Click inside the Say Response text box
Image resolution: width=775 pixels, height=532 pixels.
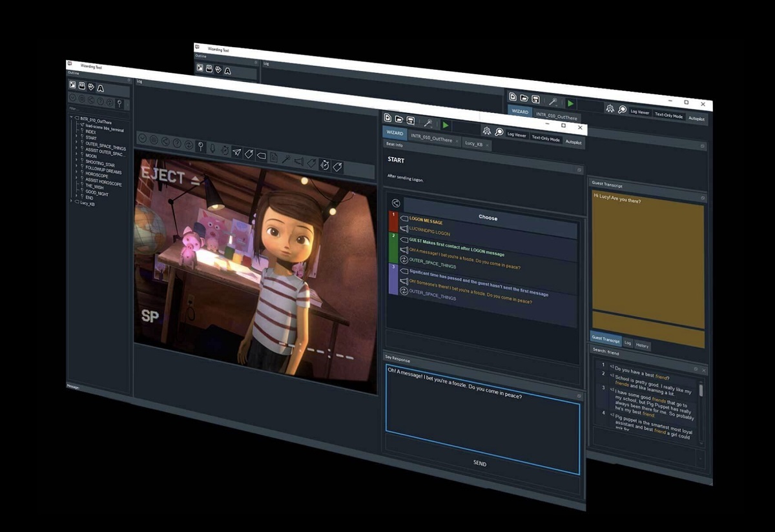(x=482, y=398)
